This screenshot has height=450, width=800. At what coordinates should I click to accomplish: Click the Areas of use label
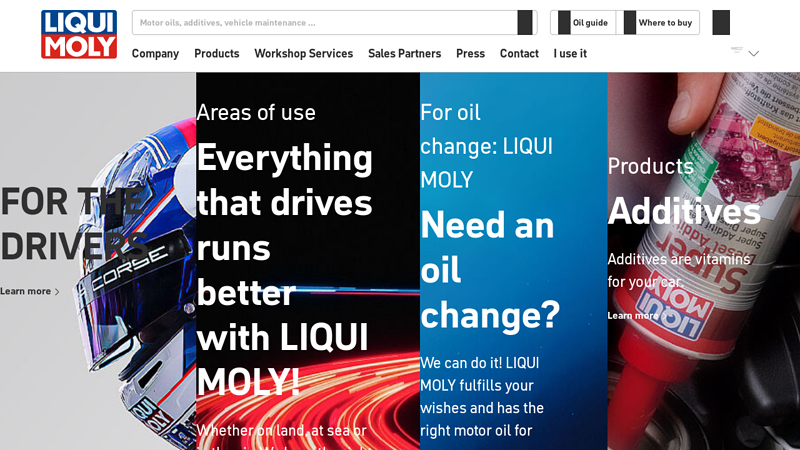tap(256, 112)
